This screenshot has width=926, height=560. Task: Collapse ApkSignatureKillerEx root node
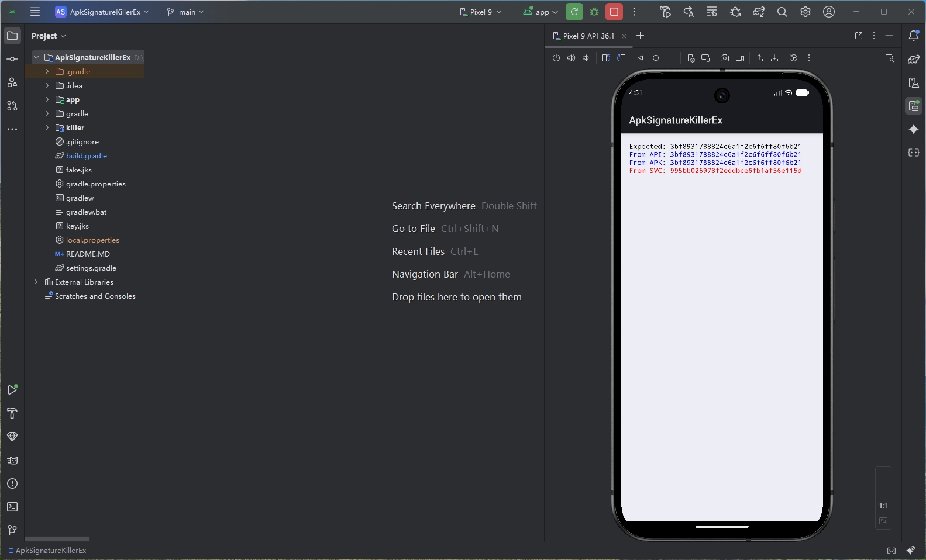click(36, 57)
